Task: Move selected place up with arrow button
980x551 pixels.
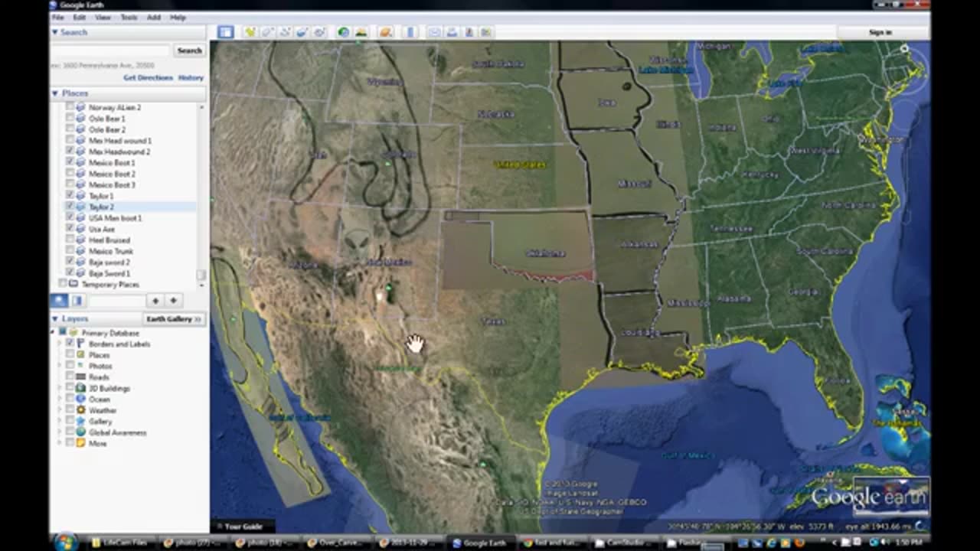Action: point(155,301)
